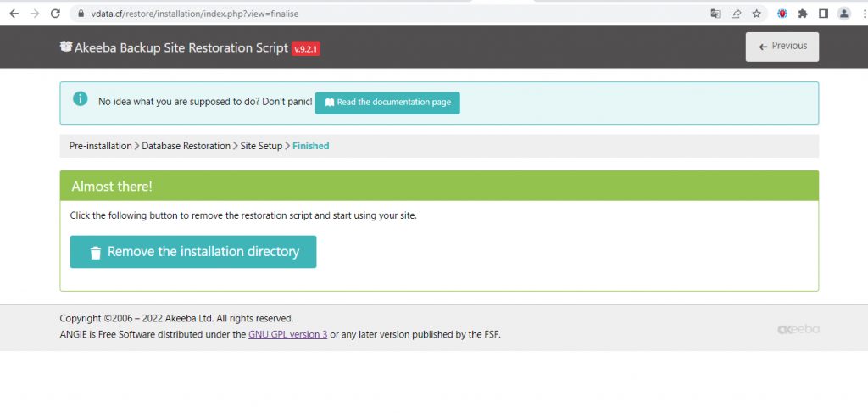Screen dimensions: 868x413
Task: Click the browser forward arrow
Action: (35, 14)
